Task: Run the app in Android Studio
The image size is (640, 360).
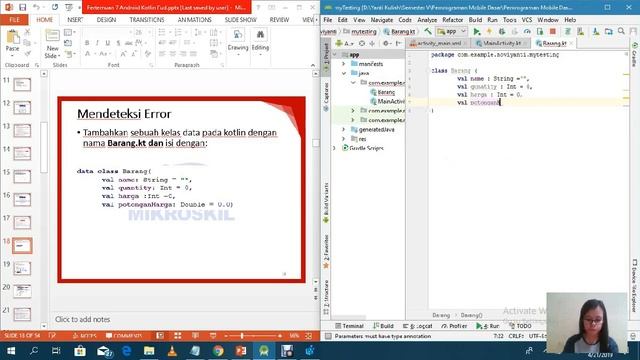Action: (x=476, y=31)
